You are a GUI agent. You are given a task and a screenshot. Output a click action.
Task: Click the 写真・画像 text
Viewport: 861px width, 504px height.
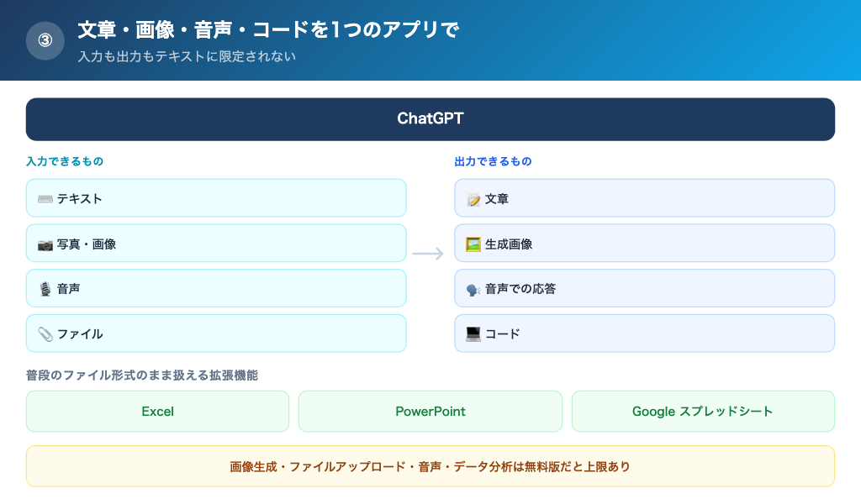[x=87, y=244]
